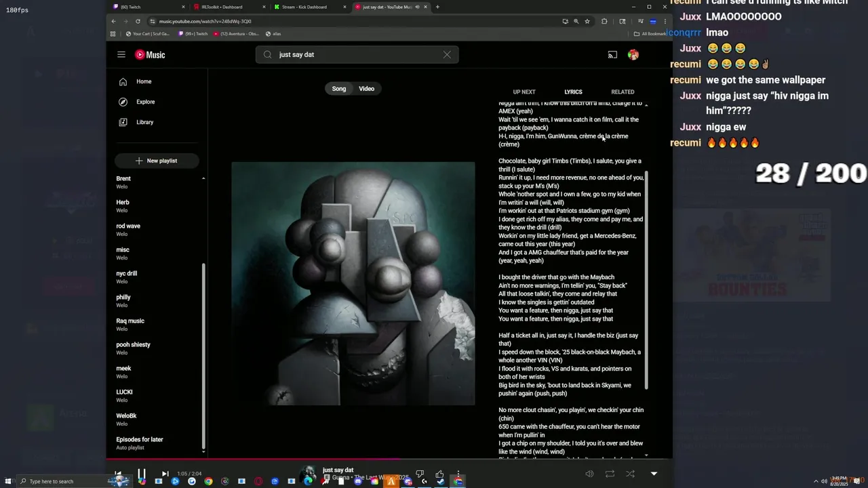The height and width of the screenshot is (488, 868).
Task: Clear the search box with X
Action: click(447, 55)
